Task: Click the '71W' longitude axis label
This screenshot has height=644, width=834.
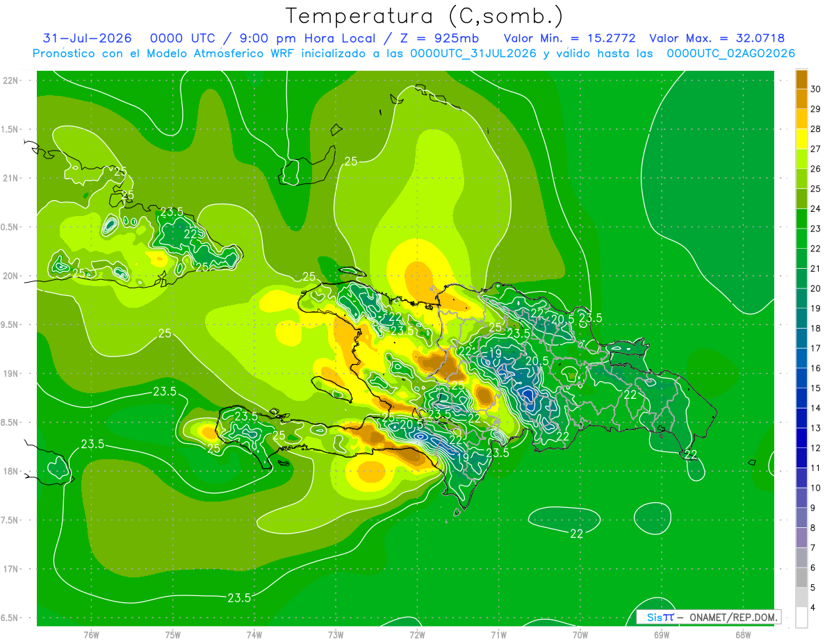Action: [x=498, y=635]
